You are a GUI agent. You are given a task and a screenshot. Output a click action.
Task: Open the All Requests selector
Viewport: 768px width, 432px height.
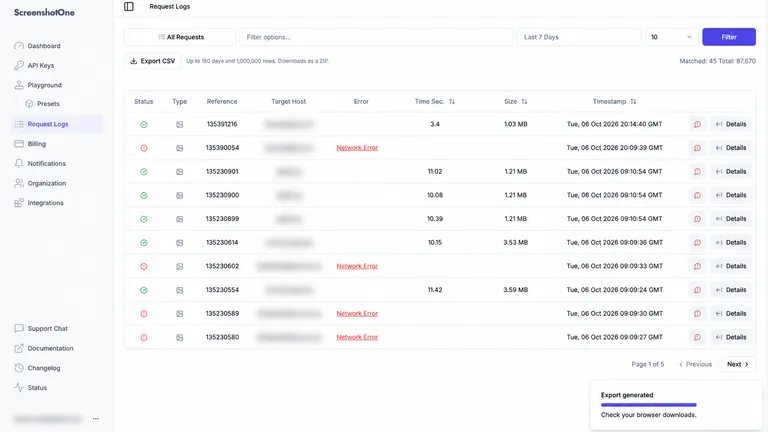[x=180, y=37]
